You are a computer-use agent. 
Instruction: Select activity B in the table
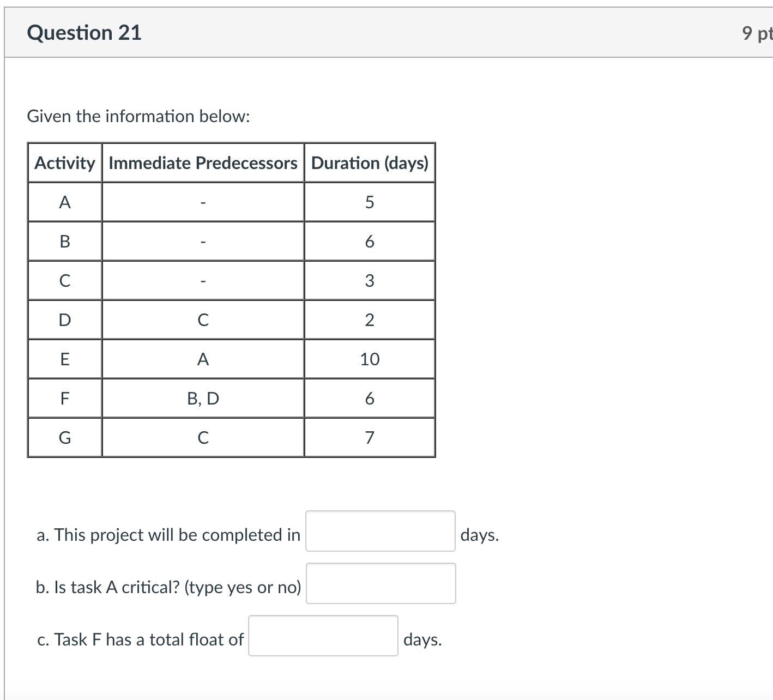tap(64, 242)
